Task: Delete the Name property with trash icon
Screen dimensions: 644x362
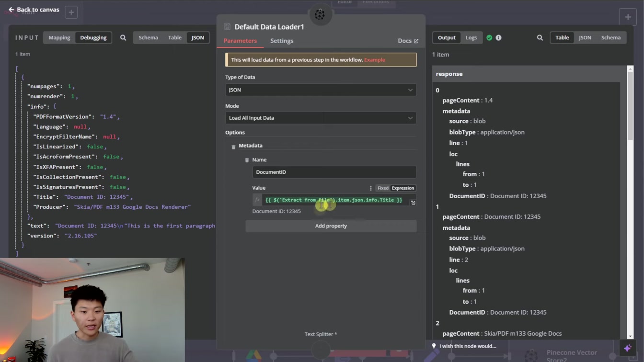Action: pos(247,160)
